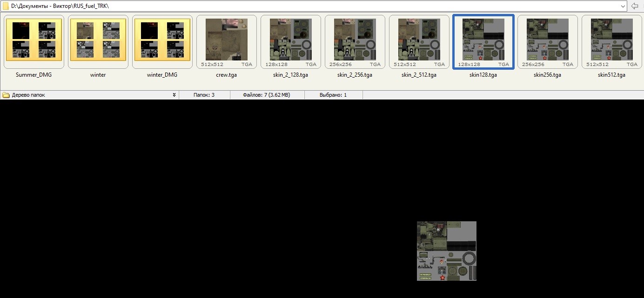The height and width of the screenshot is (298, 644).
Task: Click the file name label 'skin128.tga'
Action: tap(483, 75)
